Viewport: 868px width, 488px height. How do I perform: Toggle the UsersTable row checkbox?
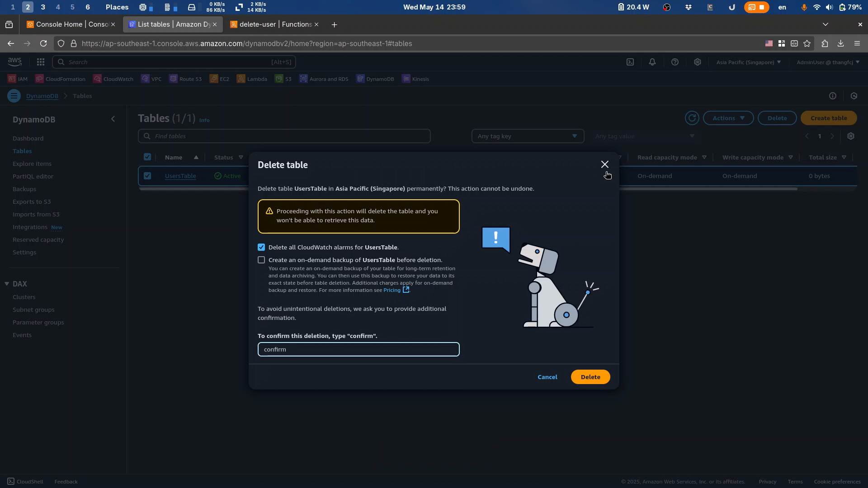147,176
